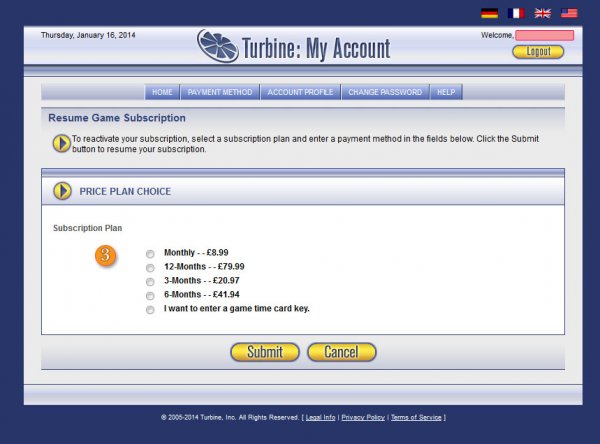Click the arrow icon beside reactivation instructions
The image size is (600, 444).
[x=61, y=144]
